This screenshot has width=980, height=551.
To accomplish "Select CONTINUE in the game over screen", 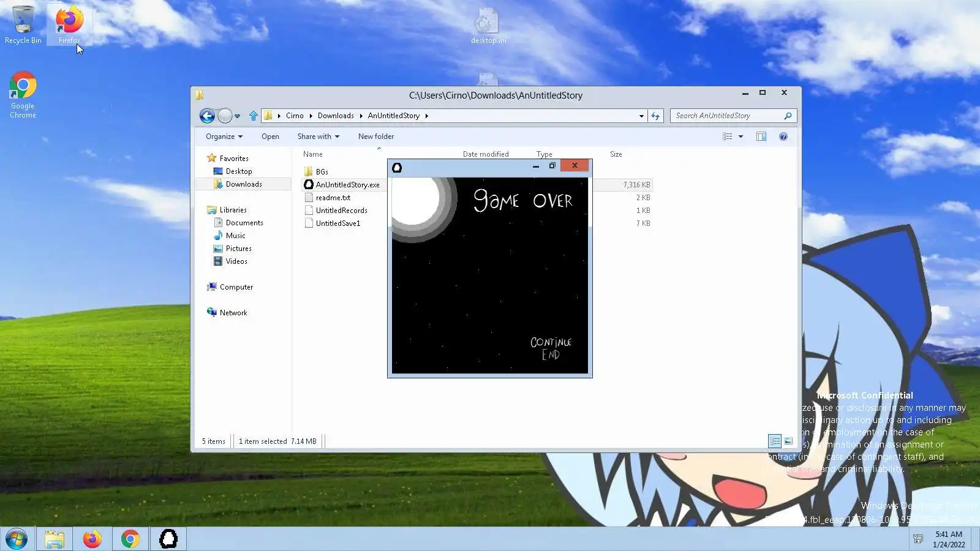I will point(551,342).
